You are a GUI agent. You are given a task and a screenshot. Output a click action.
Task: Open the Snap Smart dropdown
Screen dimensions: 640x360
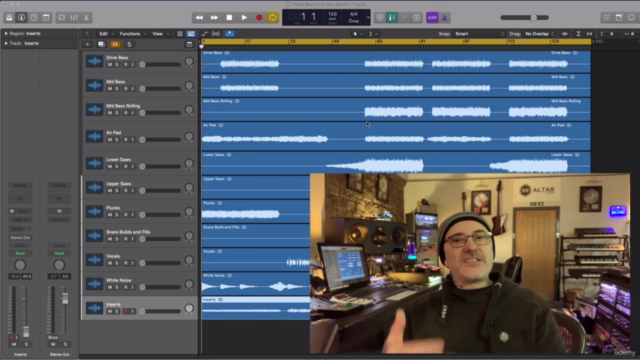[480, 34]
